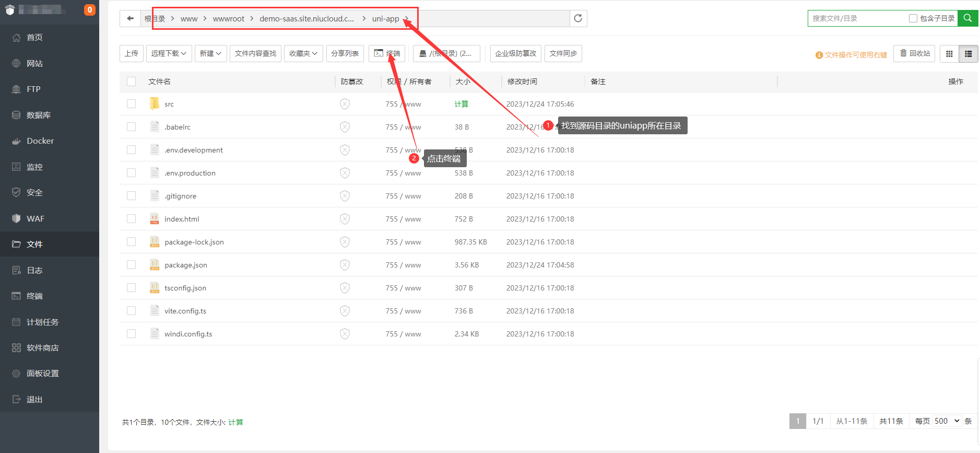The width and height of the screenshot is (980, 453).
Task: Refresh the file list with reload icon
Action: pyautogui.click(x=578, y=18)
